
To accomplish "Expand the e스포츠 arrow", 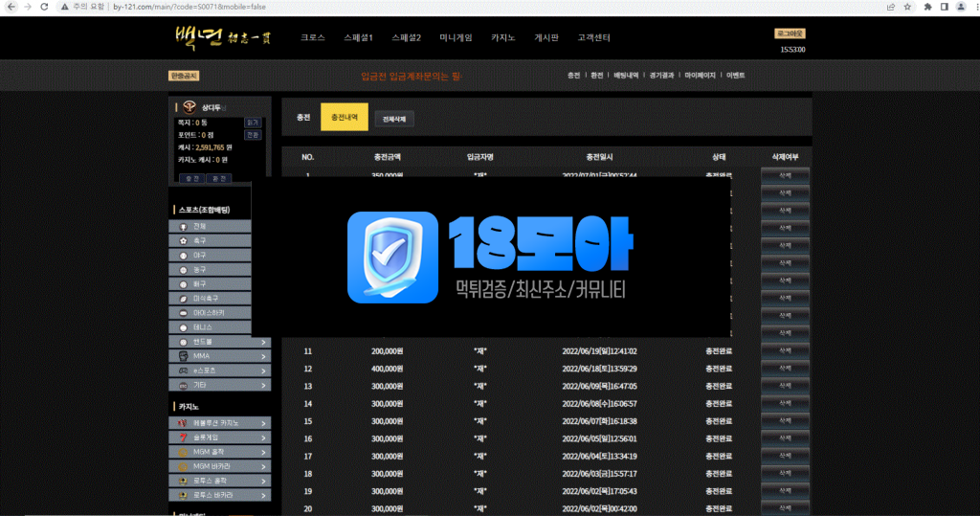I will [x=263, y=370].
